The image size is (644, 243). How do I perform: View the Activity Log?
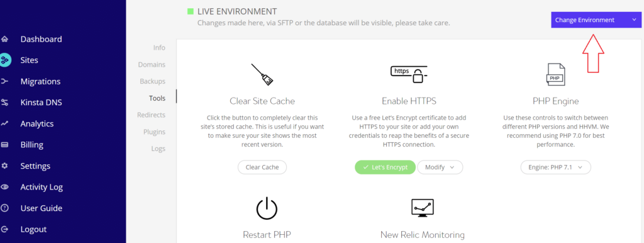[x=42, y=187]
